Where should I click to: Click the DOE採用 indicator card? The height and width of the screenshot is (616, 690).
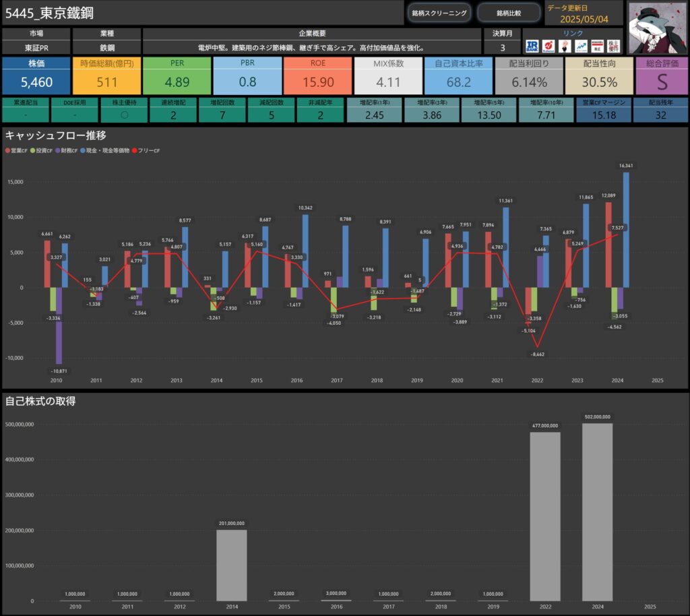[75, 110]
